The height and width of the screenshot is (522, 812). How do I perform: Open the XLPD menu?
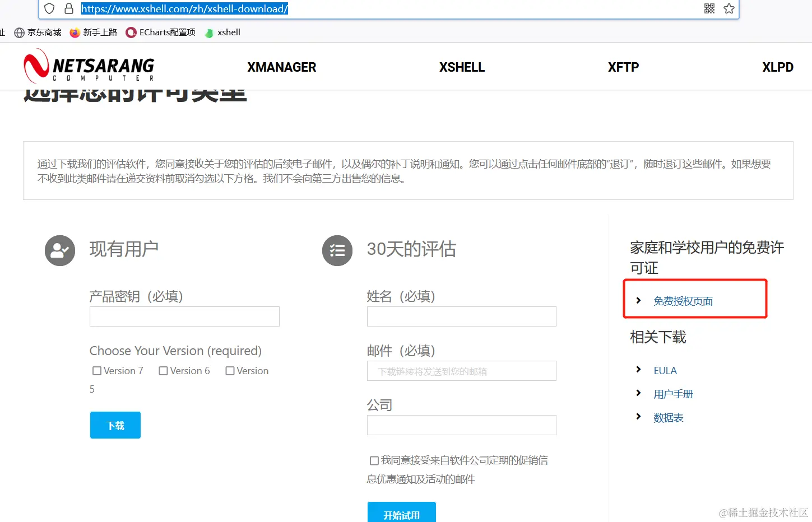coord(778,67)
